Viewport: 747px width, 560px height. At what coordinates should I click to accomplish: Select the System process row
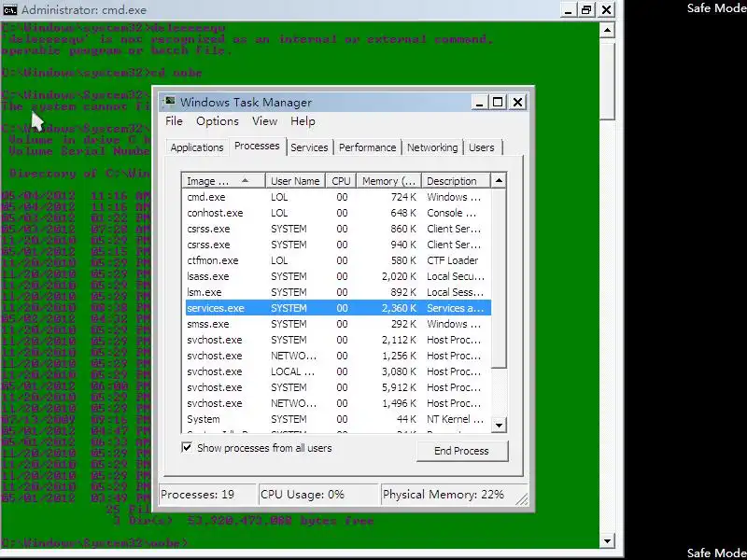(x=337, y=419)
